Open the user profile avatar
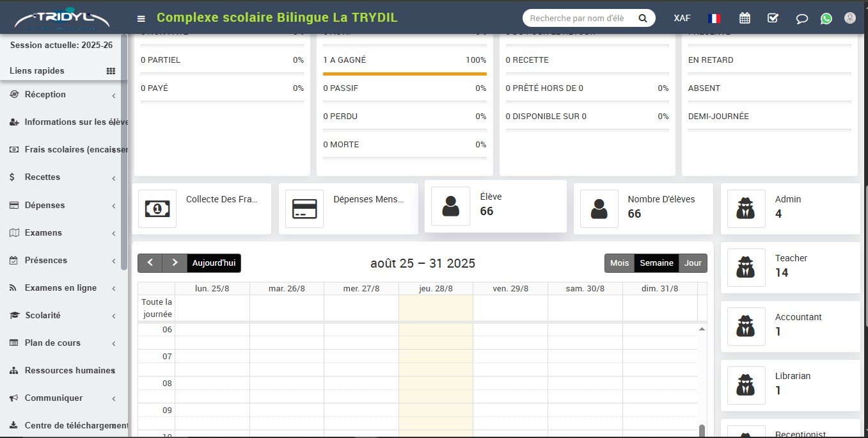 click(x=850, y=18)
